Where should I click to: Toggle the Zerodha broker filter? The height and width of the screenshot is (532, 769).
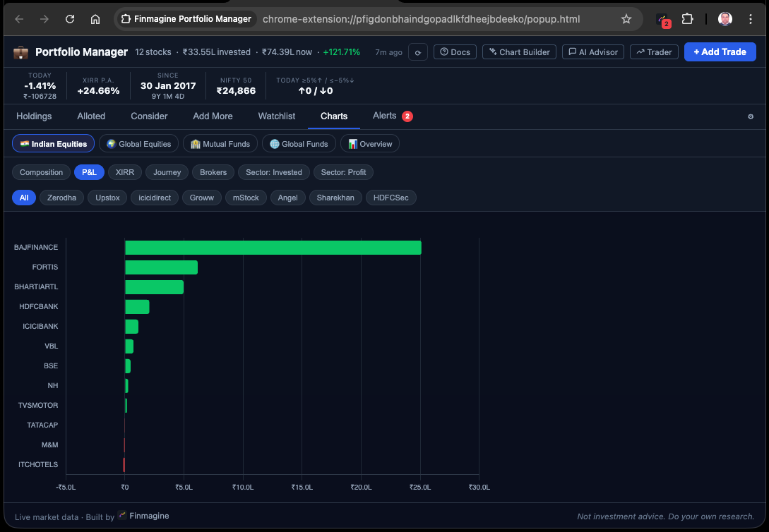click(61, 198)
